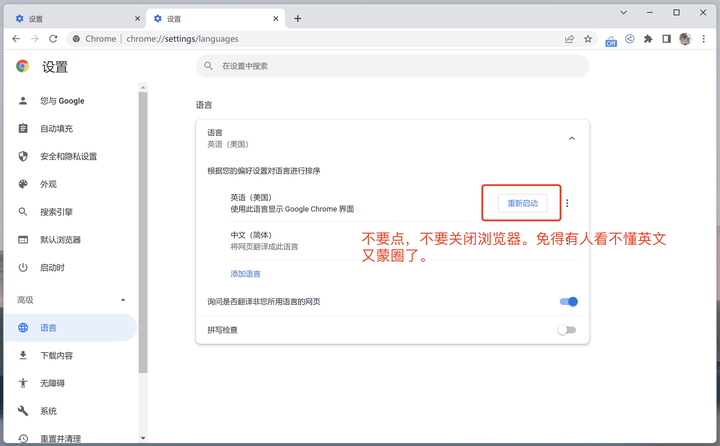Click the magnifier icon in settings search
The width and height of the screenshot is (720, 446).
pos(208,66)
